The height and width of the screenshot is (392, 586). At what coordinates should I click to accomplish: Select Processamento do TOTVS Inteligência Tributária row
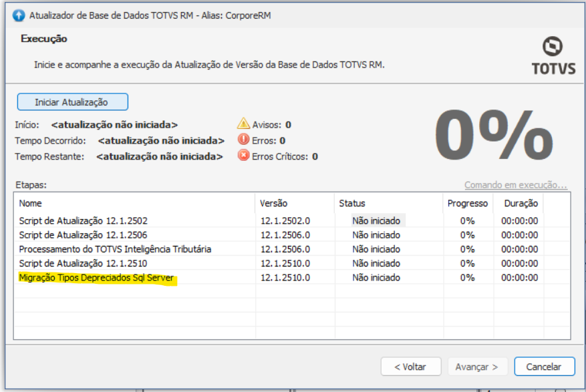click(292, 249)
